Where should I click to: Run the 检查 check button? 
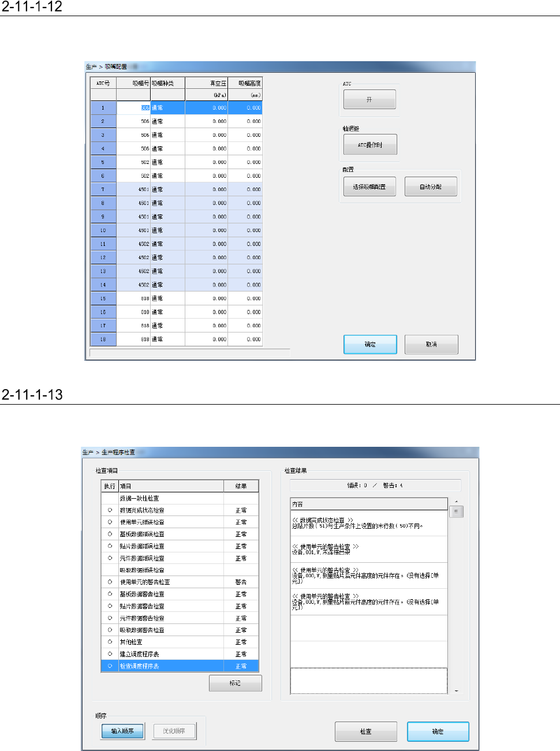pyautogui.click(x=366, y=731)
